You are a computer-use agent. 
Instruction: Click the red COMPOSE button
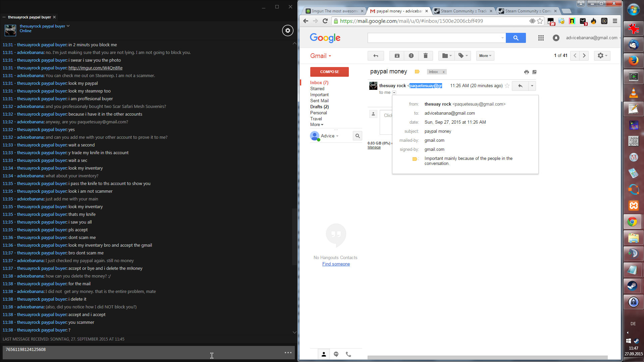pos(329,72)
